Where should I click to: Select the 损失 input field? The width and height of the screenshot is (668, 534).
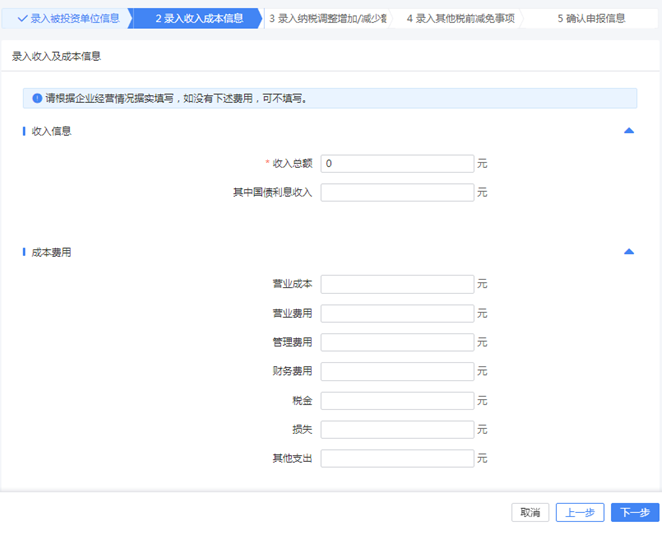click(x=397, y=430)
